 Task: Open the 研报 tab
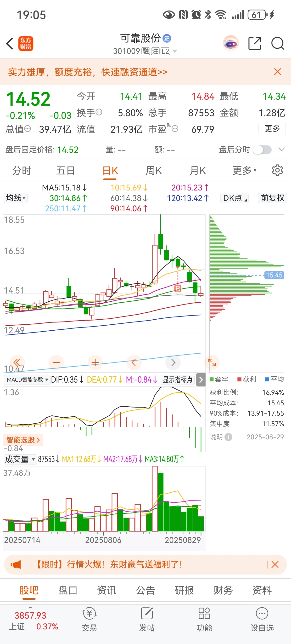pos(184,590)
